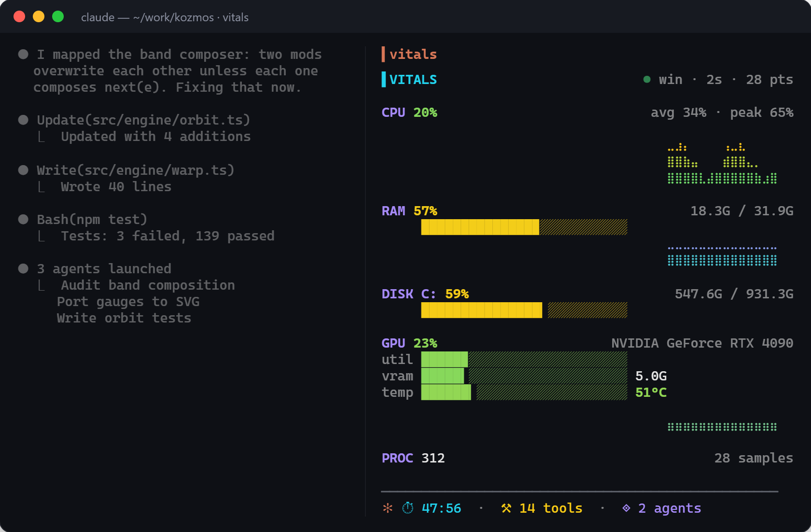Click 'Audit band composition' agent entry
This screenshot has height=532, width=811.
point(148,285)
